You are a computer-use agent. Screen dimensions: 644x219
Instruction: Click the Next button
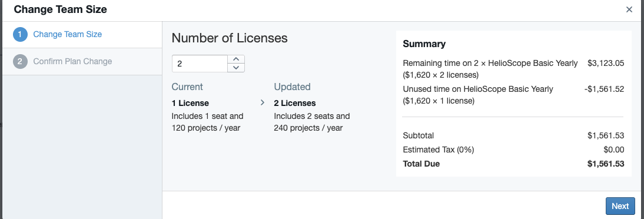click(x=620, y=206)
